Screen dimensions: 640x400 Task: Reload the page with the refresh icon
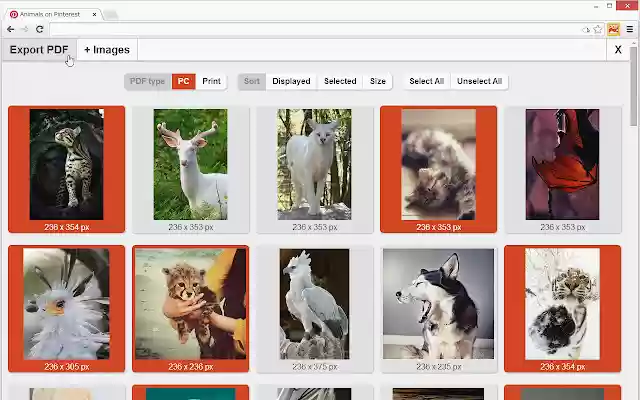[40, 29]
